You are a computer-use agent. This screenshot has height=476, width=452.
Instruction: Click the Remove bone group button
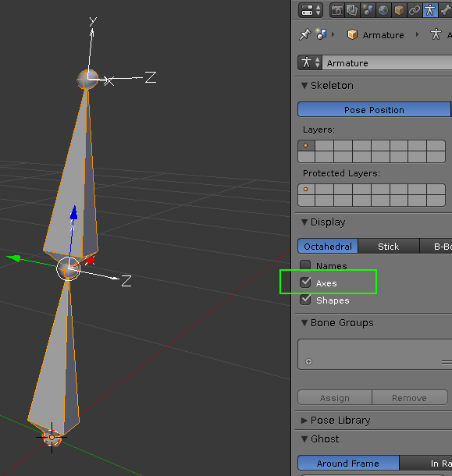410,398
